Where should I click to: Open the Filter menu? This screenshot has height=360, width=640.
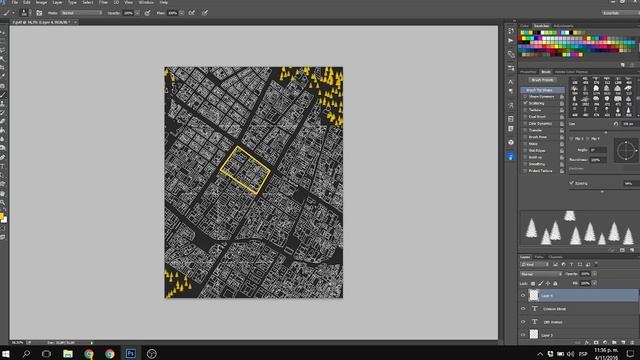104,2
